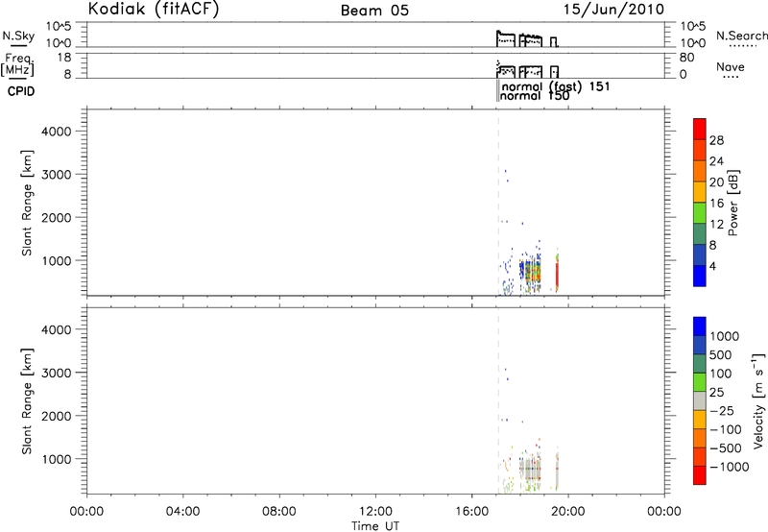Click the red bottom segment of Velocity color bar
This screenshot has height=532, width=768.
pyautogui.click(x=700, y=475)
